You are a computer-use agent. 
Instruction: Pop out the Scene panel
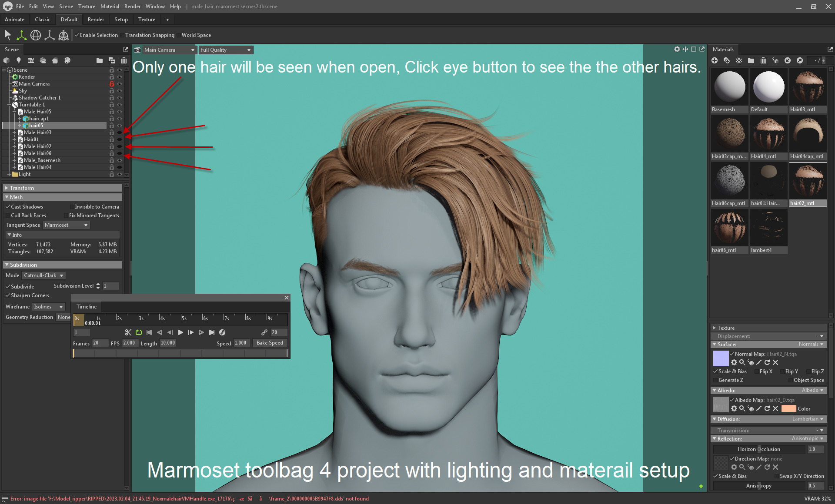pyautogui.click(x=126, y=50)
